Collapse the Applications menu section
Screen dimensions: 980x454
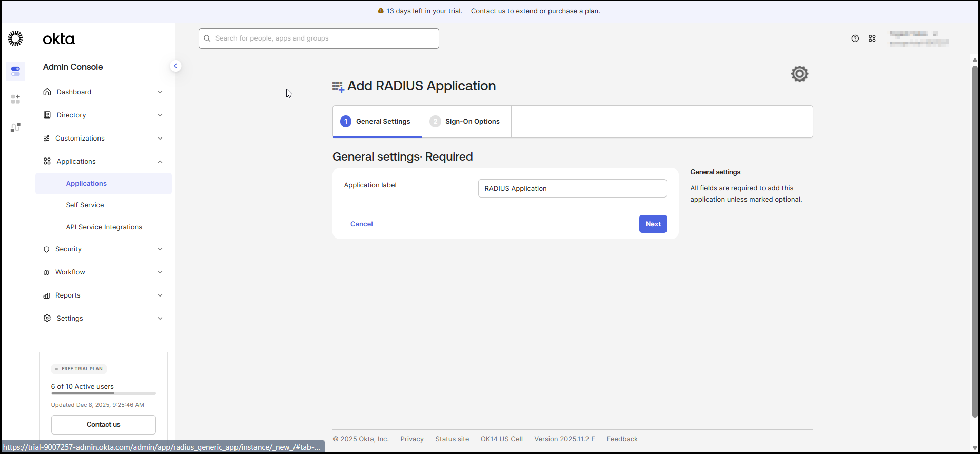pos(103,162)
